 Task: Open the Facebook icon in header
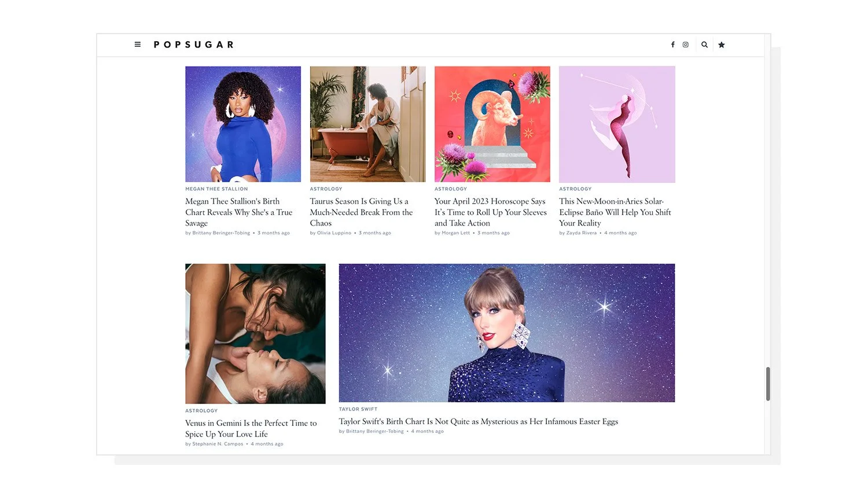pyautogui.click(x=672, y=45)
